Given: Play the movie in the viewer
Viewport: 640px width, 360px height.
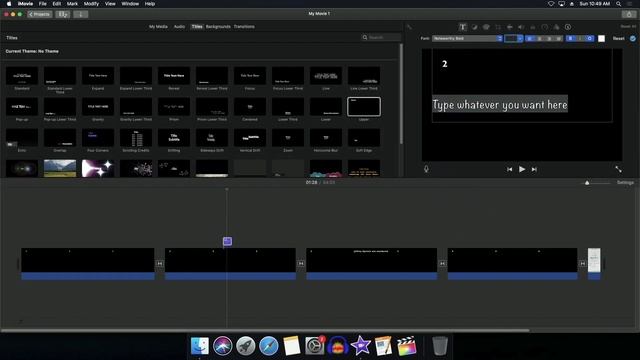Looking at the screenshot, I should point(522,169).
